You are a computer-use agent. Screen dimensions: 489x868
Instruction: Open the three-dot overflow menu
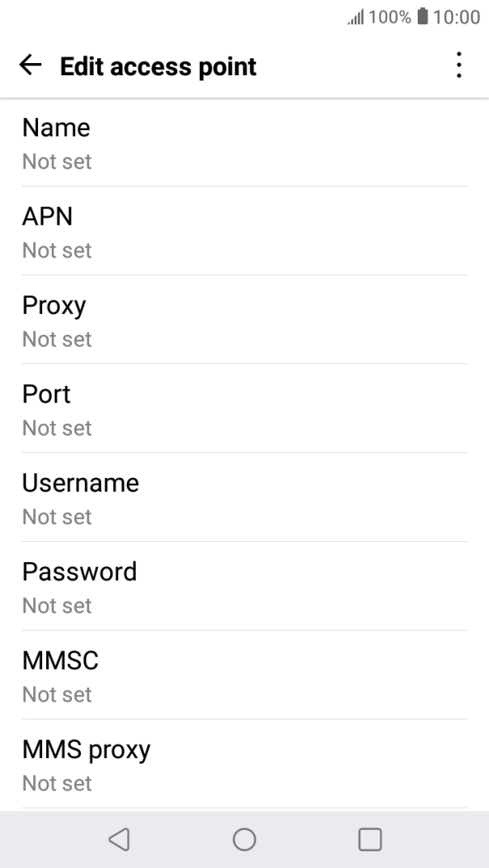pyautogui.click(x=459, y=66)
